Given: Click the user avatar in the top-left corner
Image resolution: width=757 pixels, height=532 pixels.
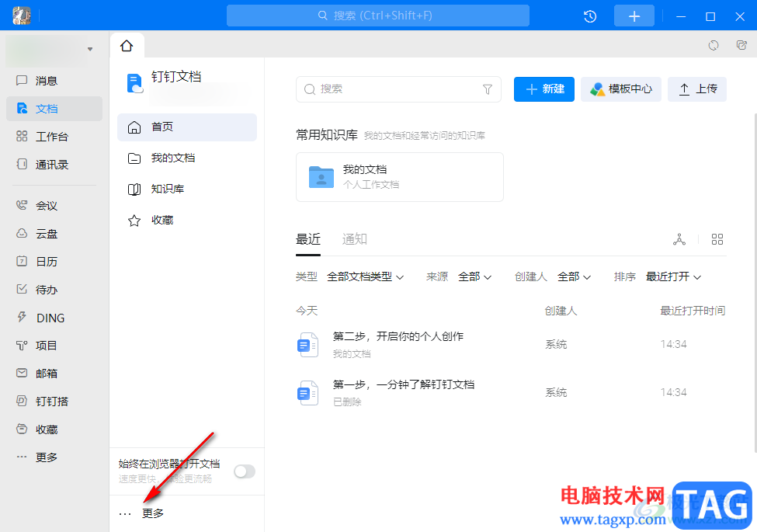Looking at the screenshot, I should (21, 16).
